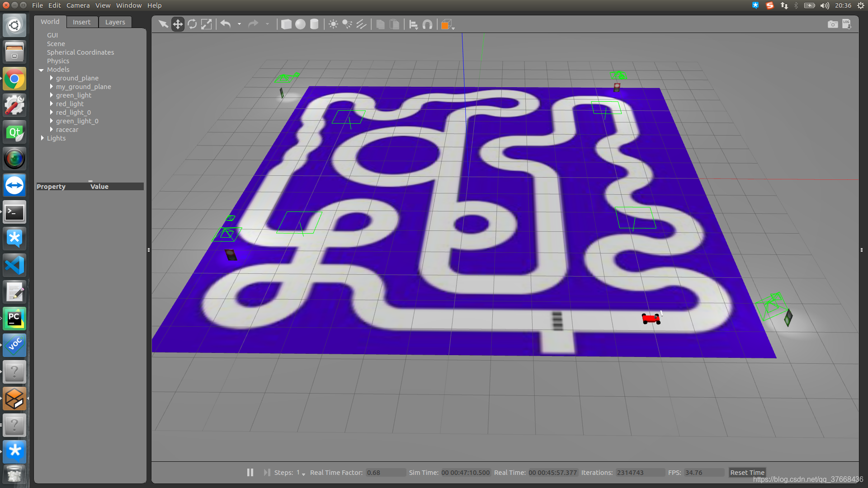Expand the Lights section
The image size is (868, 488).
click(42, 138)
